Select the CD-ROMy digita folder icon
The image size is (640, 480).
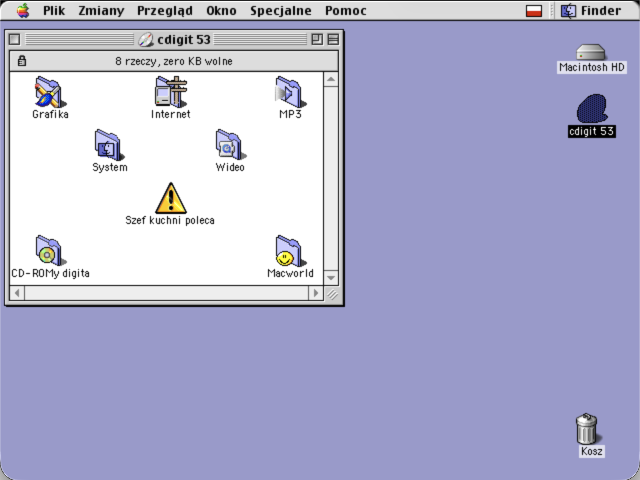pos(50,251)
